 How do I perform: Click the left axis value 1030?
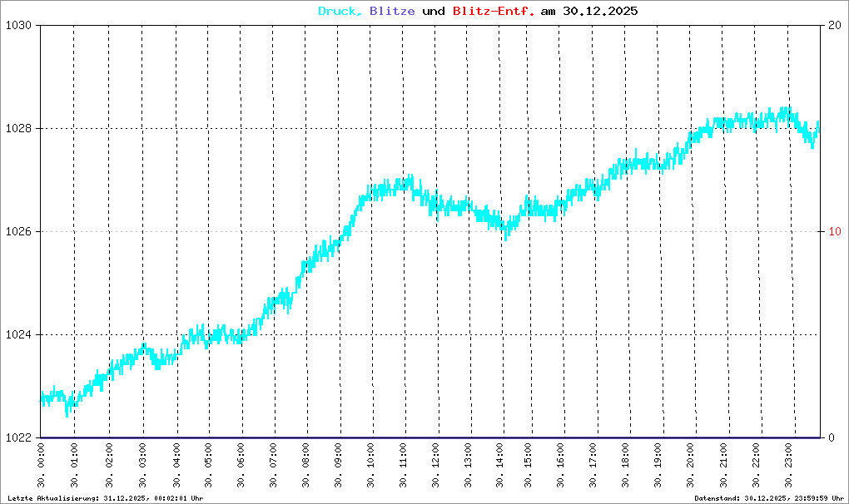(x=18, y=26)
